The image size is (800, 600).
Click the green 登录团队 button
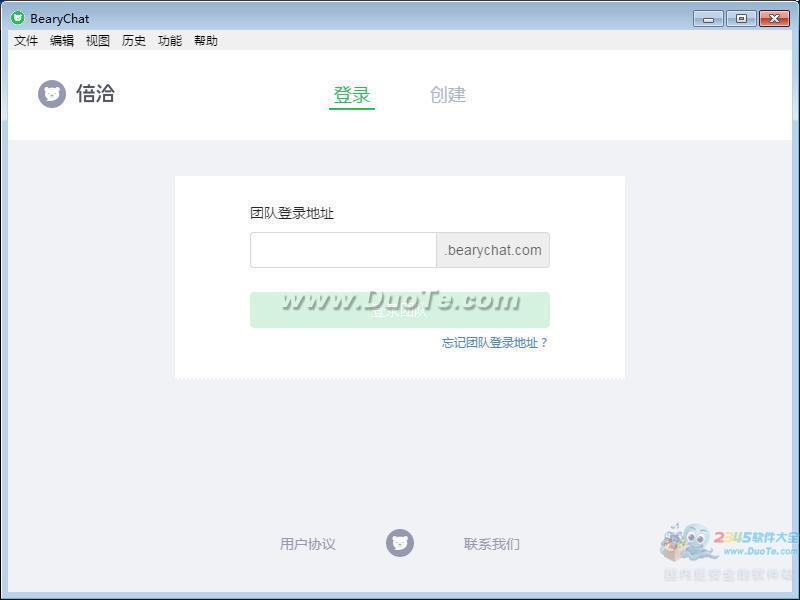(x=400, y=310)
